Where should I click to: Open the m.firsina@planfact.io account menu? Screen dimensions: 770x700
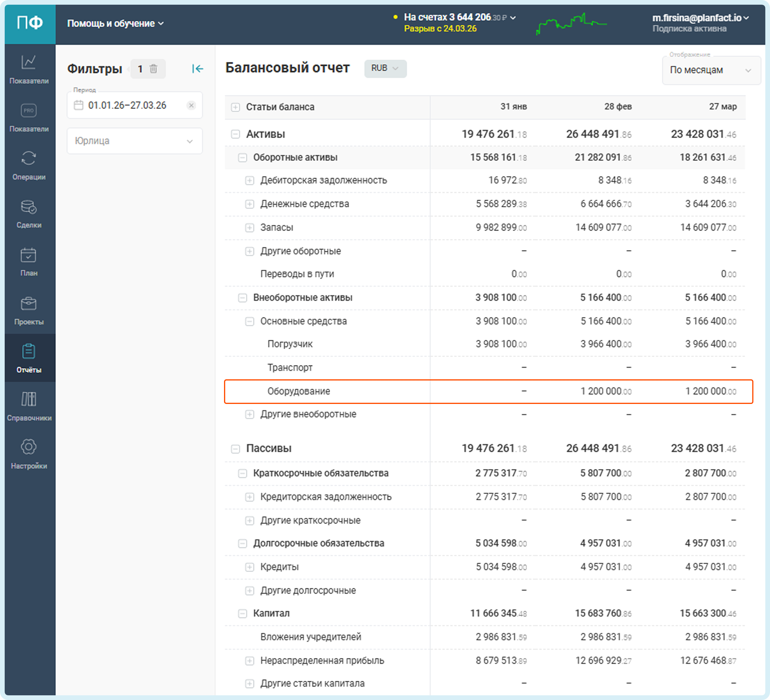700,18
